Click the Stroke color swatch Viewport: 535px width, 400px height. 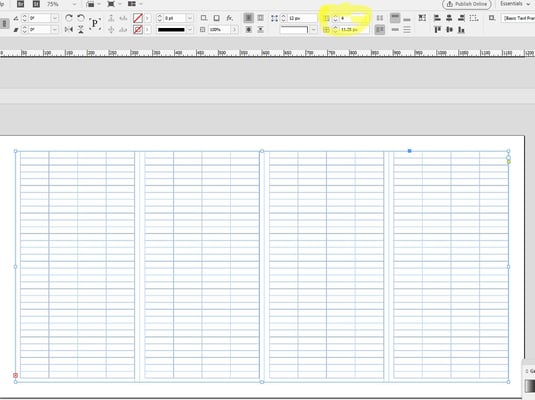click(138, 30)
